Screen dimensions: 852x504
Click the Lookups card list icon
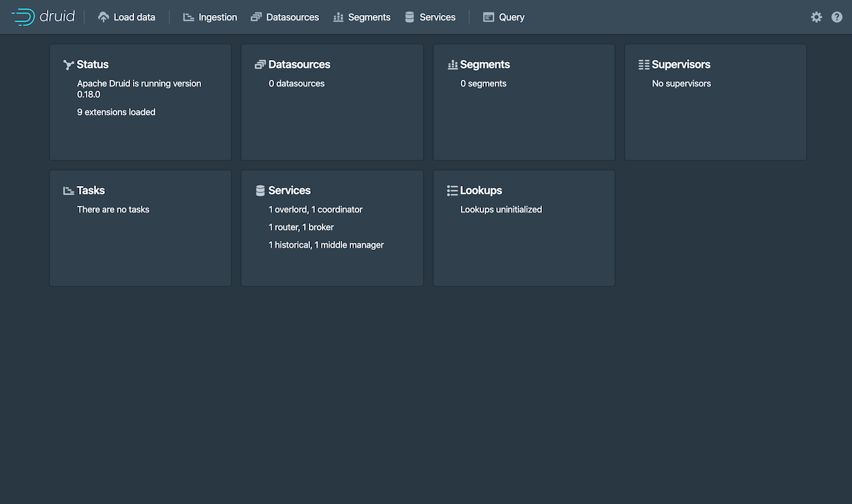[452, 191]
